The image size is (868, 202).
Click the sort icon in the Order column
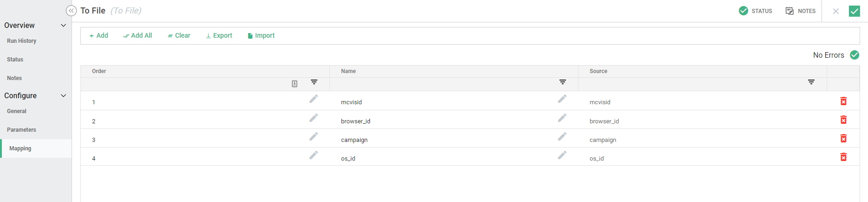[295, 84]
